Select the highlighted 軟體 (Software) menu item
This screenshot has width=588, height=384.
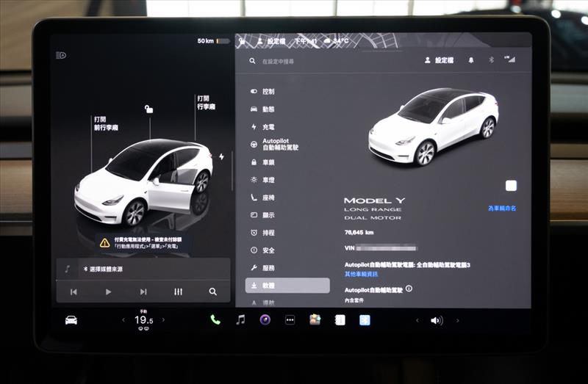point(287,286)
